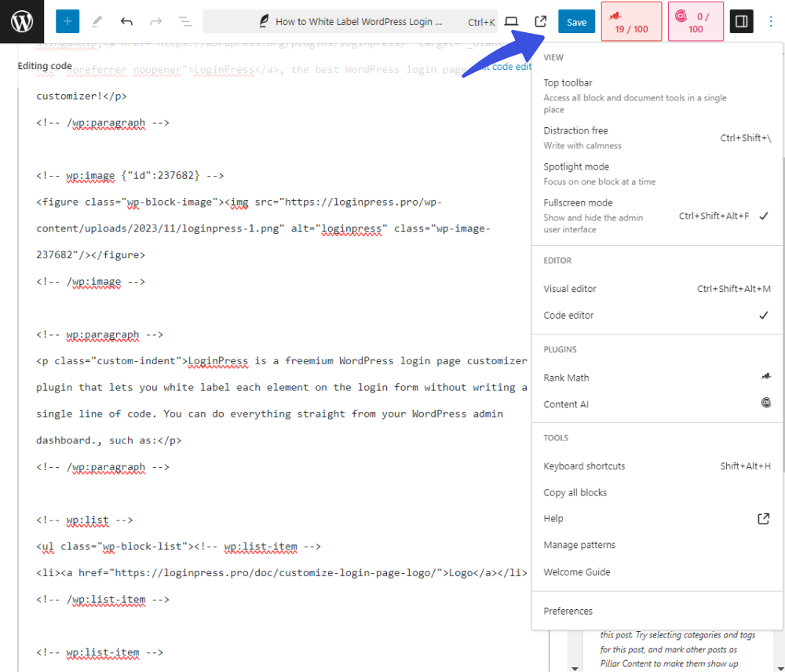
Task: Click the customize-login-page-logo URL line
Action: click(x=281, y=573)
